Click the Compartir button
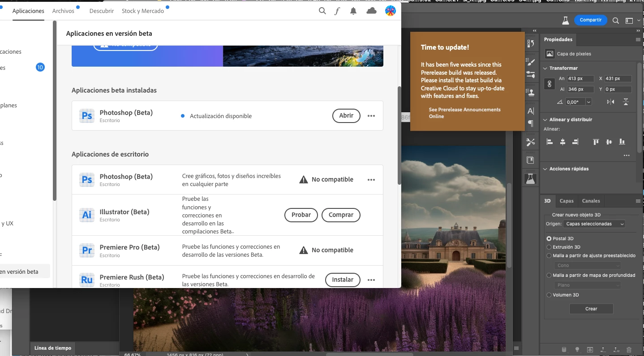The width and height of the screenshot is (644, 356). pos(590,20)
